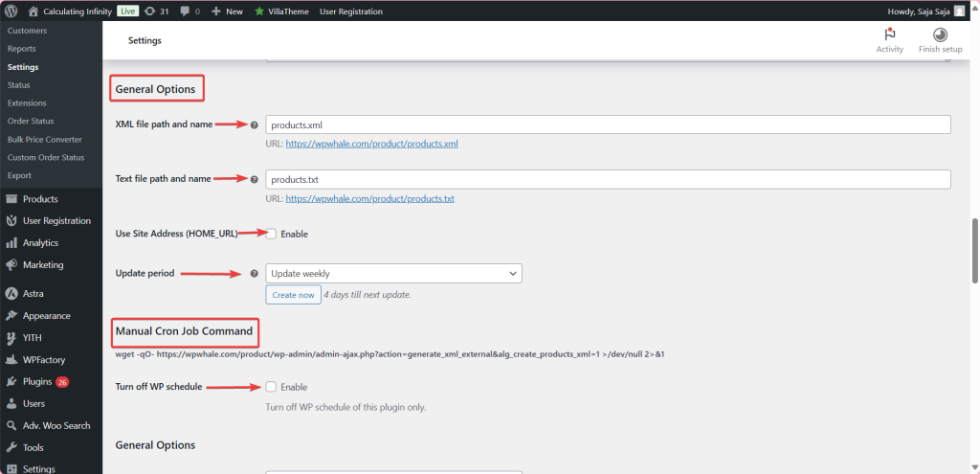Open Order Status submenu item
Screen dimensions: 980x474
click(31, 122)
